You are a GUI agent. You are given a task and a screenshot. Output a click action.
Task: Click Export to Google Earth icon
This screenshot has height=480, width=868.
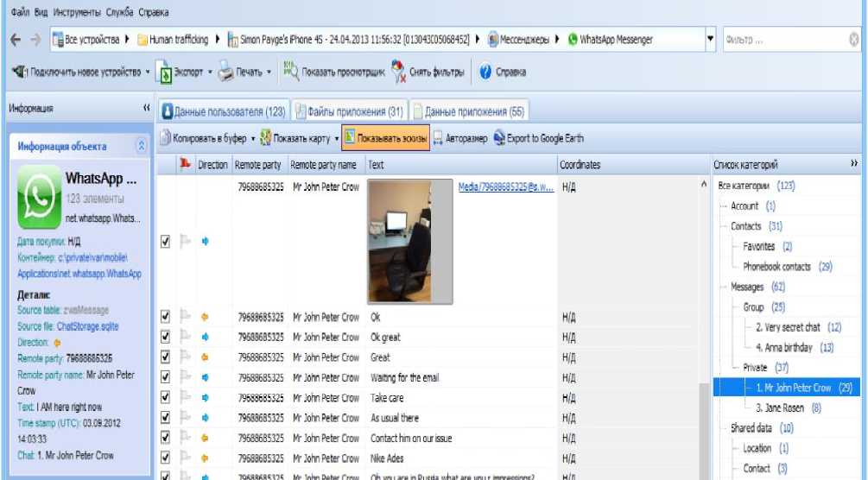pos(499,138)
